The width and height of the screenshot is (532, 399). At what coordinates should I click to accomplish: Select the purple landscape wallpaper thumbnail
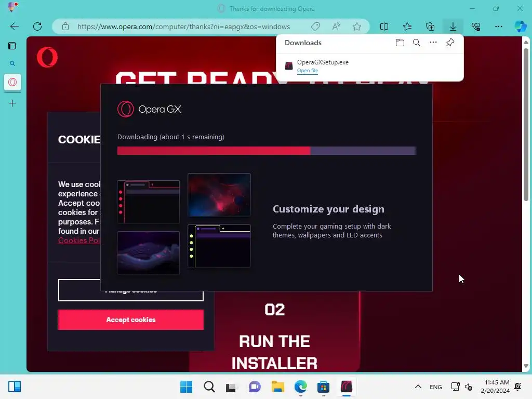(148, 253)
